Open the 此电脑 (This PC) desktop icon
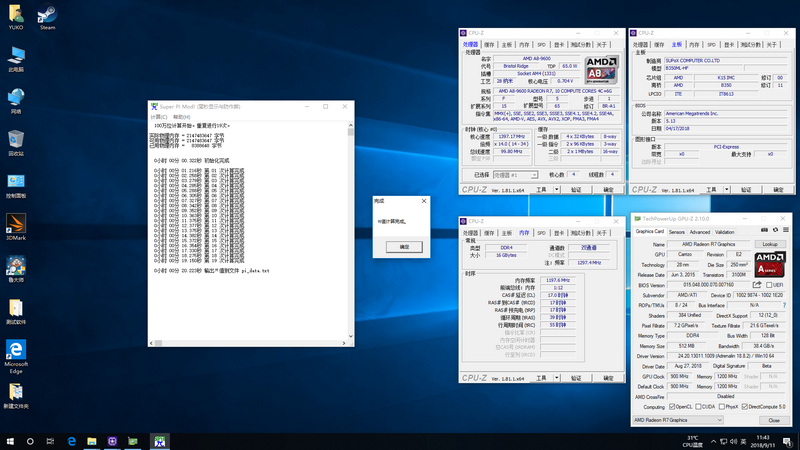 tap(16, 59)
